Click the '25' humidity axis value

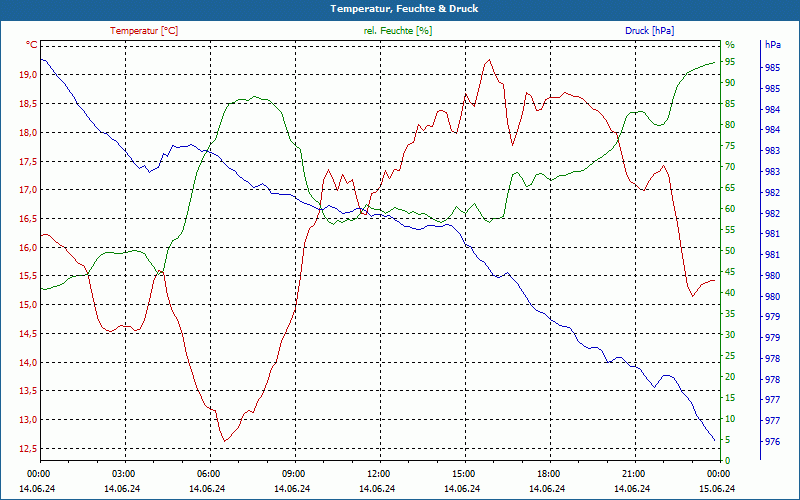[x=730, y=356]
